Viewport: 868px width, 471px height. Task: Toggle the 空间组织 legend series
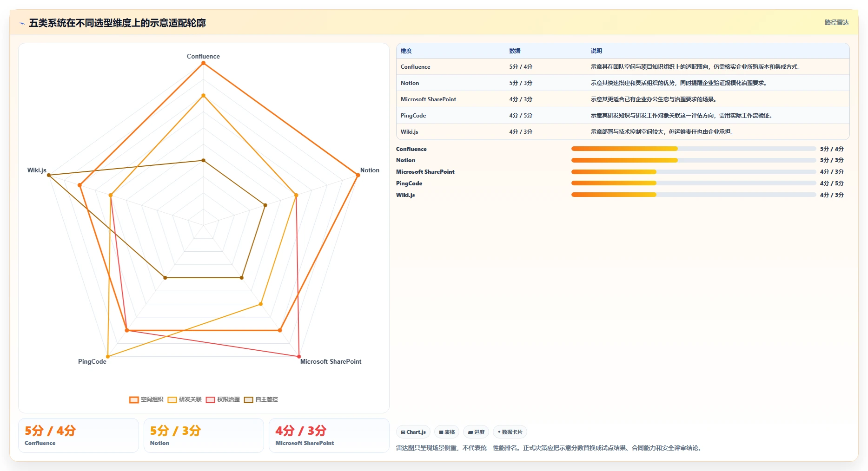(146, 399)
